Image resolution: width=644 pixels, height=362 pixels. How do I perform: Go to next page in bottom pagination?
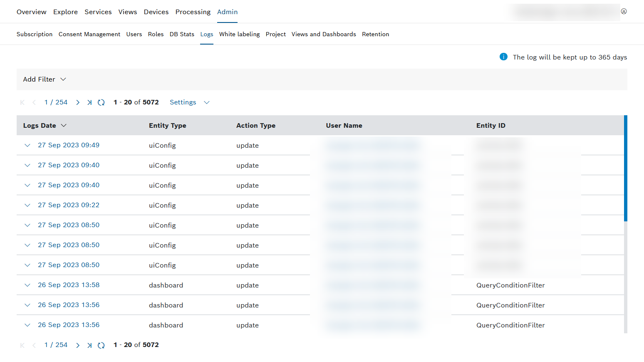click(78, 345)
